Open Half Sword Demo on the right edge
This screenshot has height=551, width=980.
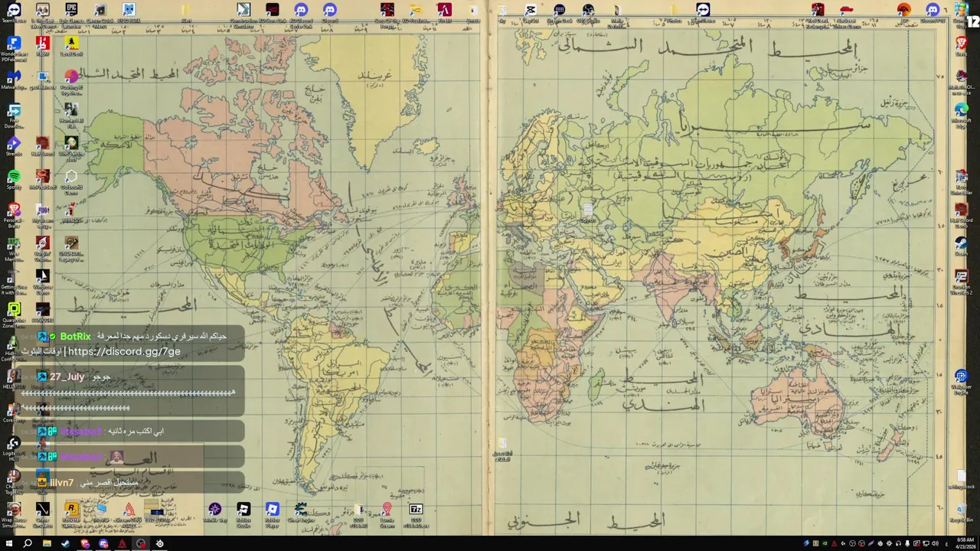click(x=961, y=213)
